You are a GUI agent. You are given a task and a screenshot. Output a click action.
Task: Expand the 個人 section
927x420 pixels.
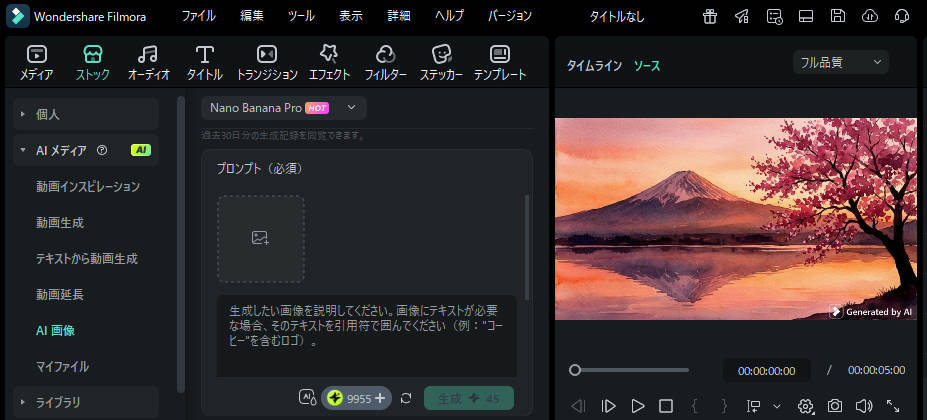pyautogui.click(x=86, y=114)
